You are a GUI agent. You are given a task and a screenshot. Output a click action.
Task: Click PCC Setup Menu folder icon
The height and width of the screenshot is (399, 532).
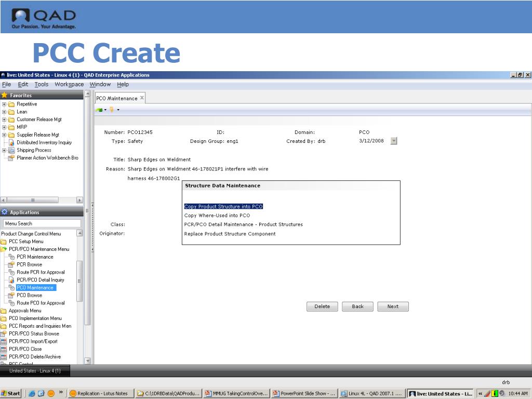[4, 242]
